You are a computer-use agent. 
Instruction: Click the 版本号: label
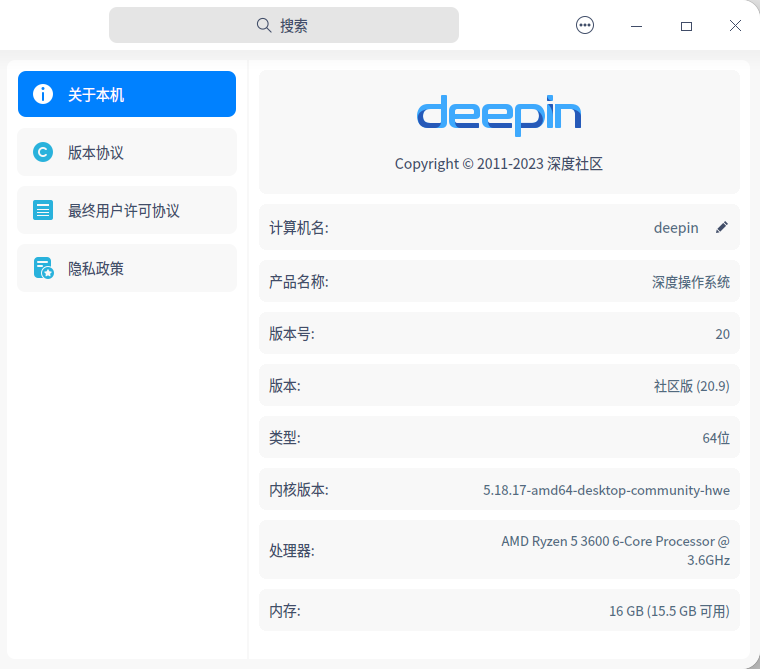tap(292, 334)
